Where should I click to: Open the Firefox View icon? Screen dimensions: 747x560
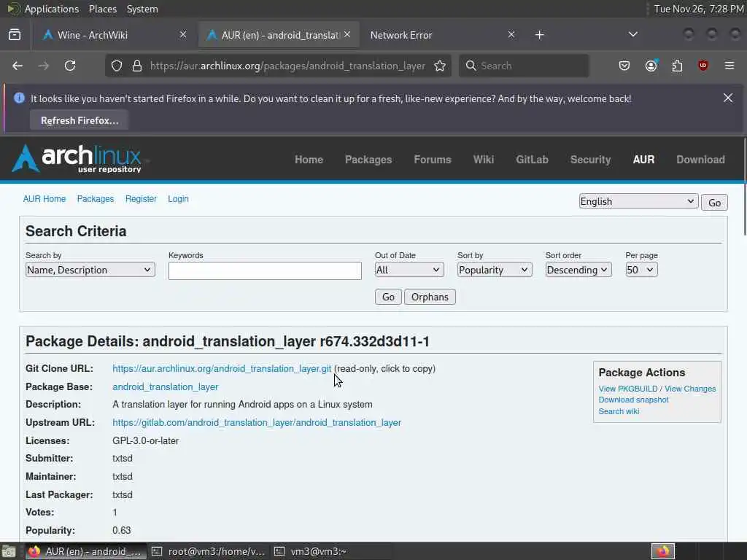click(x=15, y=35)
